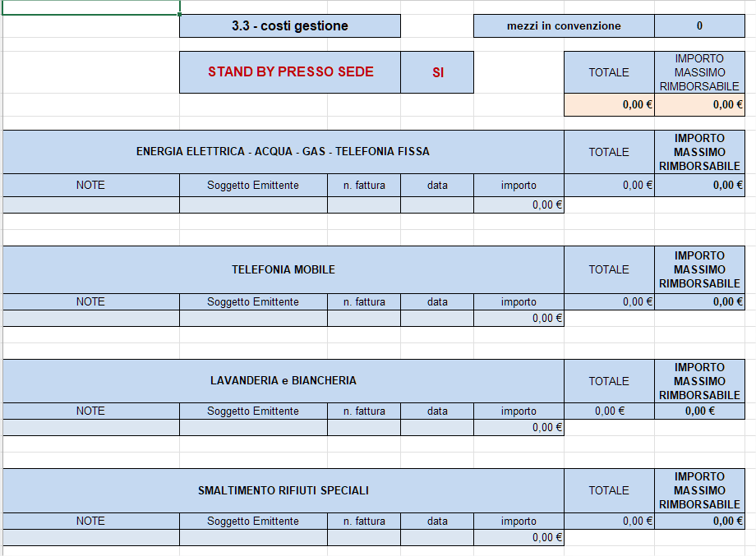Screen dimensions: 756x556
Task: Select Lavanderia's bold Importo Massimo 0,00 € value
Action: pyautogui.click(x=699, y=411)
